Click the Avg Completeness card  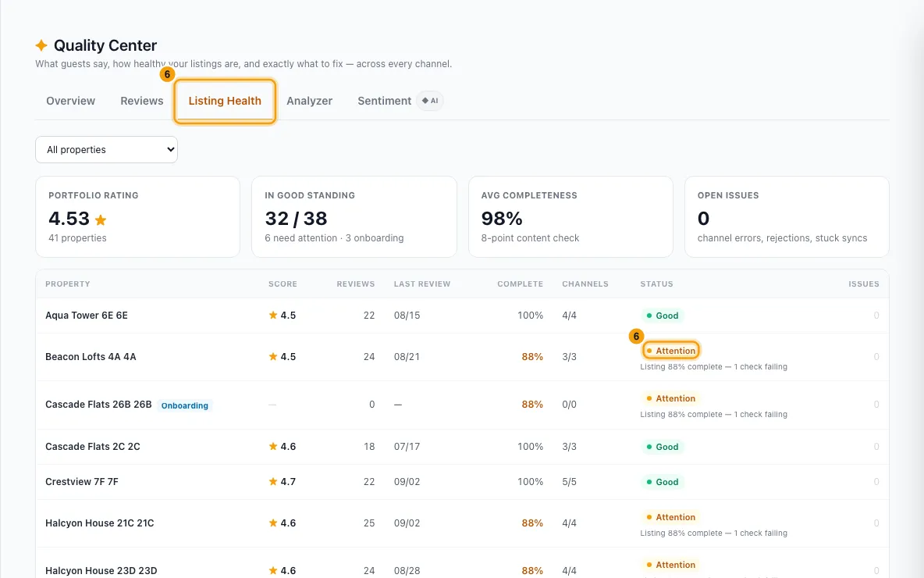click(570, 216)
